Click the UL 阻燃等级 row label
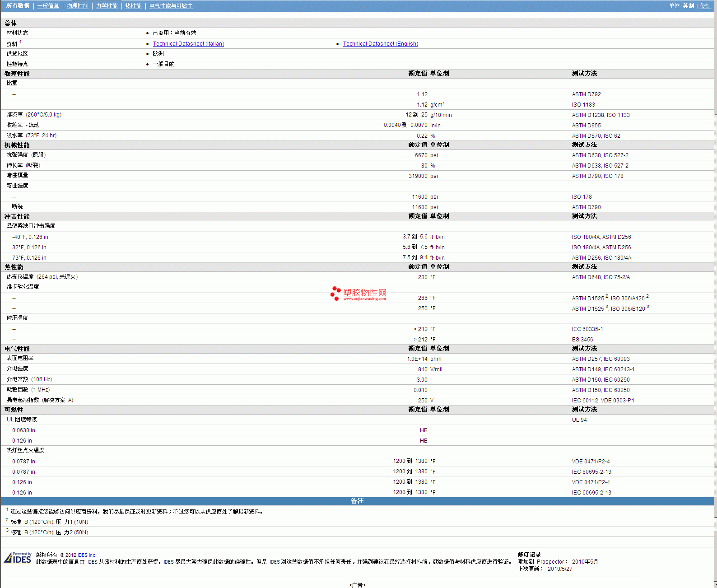The width and height of the screenshot is (717, 588). 22,420
